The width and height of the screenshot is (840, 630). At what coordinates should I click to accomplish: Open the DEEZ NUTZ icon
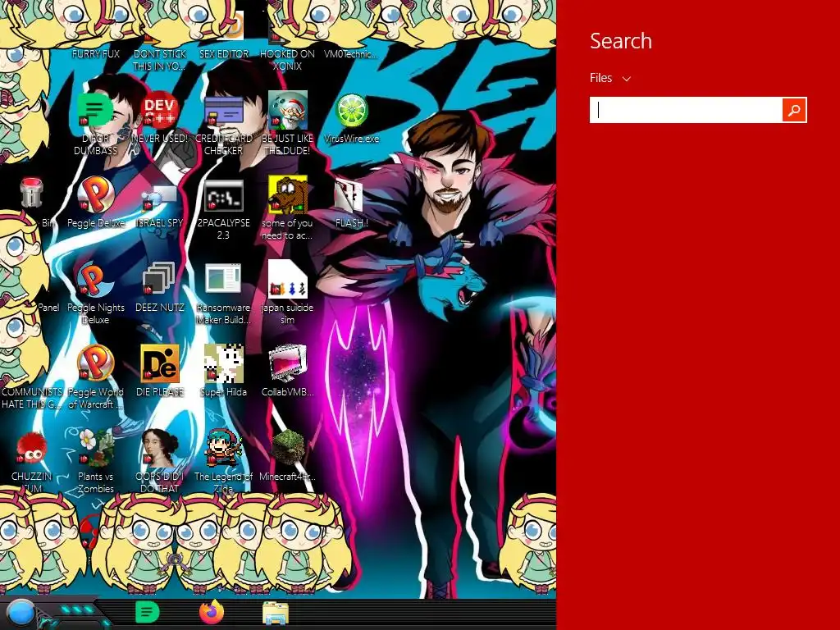[159, 279]
